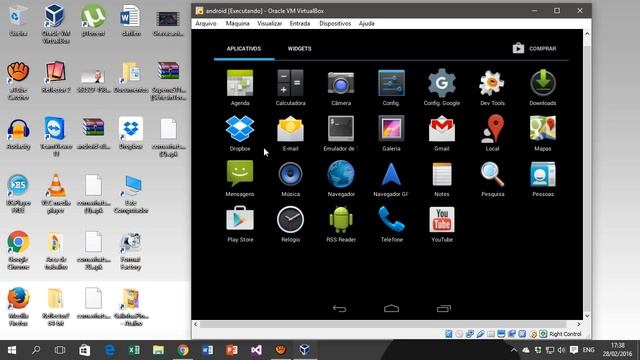Switch to the WIDGETS tab
This screenshot has height=360, width=640.
[300, 49]
